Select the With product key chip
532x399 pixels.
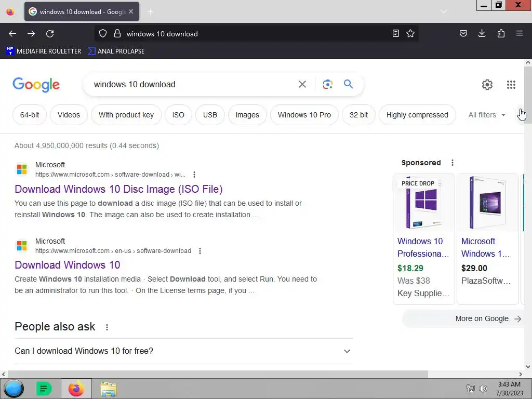(126, 115)
